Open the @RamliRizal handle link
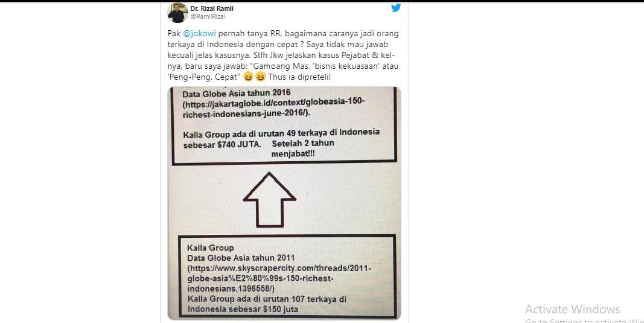 [208, 16]
